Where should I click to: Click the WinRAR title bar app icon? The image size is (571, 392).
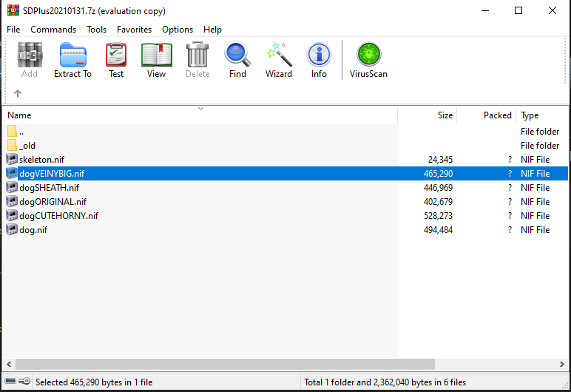[x=13, y=10]
